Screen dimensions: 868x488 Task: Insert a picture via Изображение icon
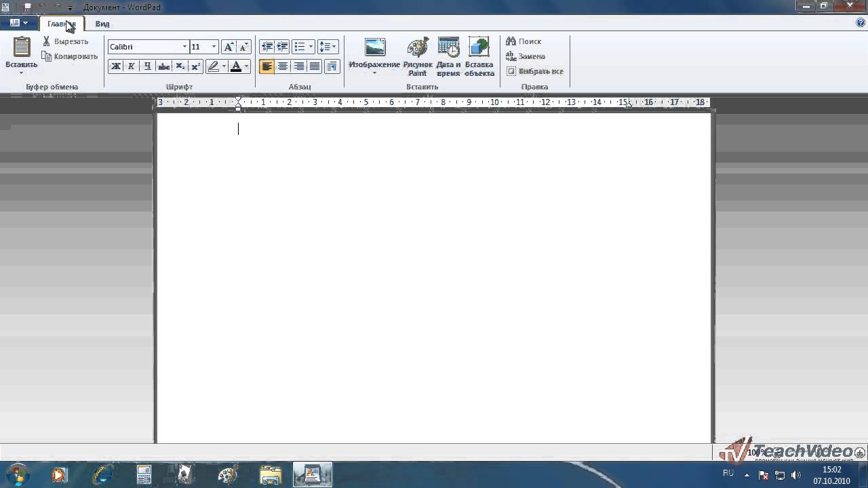[x=374, y=47]
